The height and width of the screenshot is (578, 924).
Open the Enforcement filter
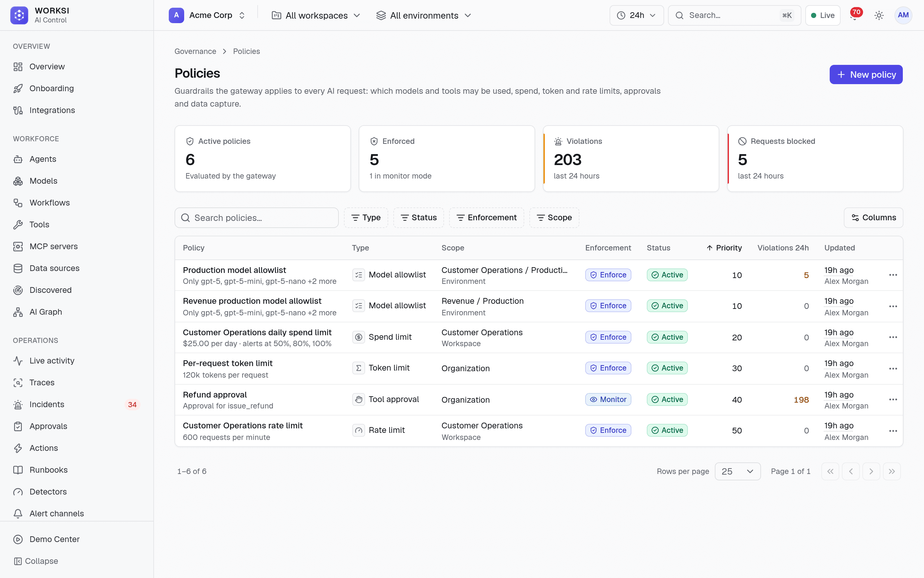click(486, 217)
